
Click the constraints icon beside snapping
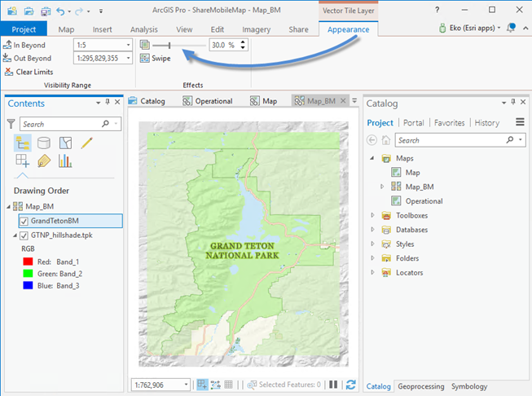215,385
